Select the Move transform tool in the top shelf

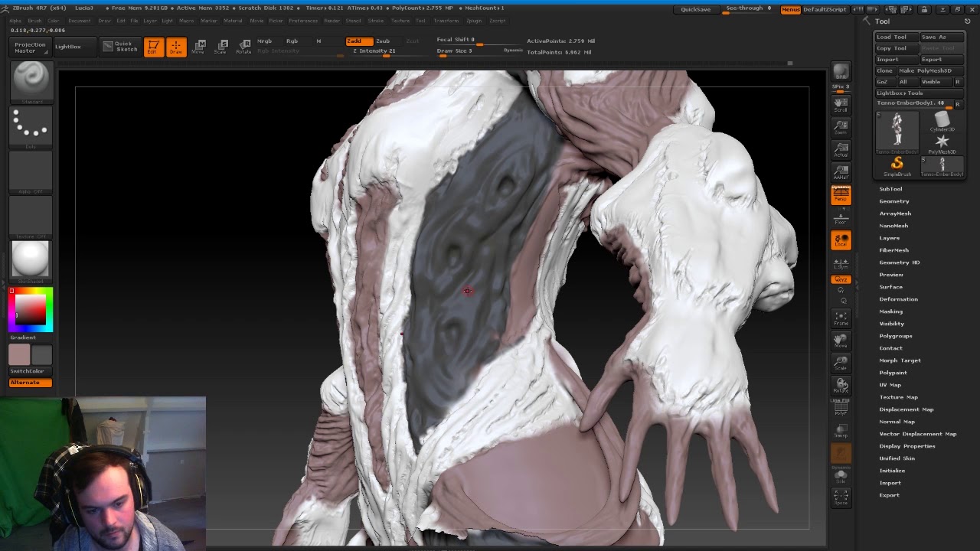pos(199,47)
